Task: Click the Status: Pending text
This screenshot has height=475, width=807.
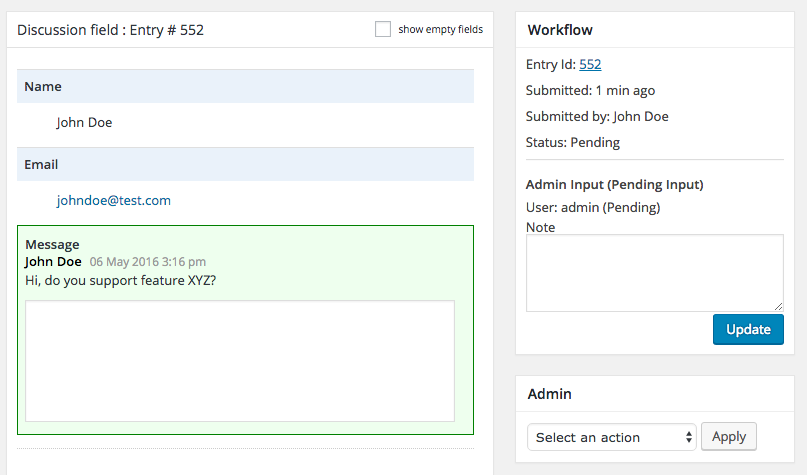Action: click(x=573, y=142)
